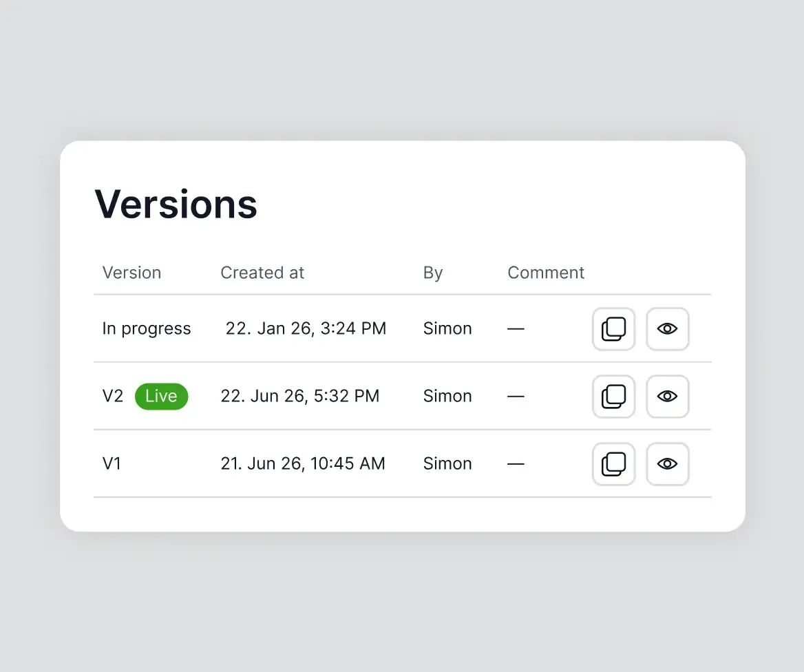Click the Versions panel title
Screen dimensions: 804x672
(176, 203)
